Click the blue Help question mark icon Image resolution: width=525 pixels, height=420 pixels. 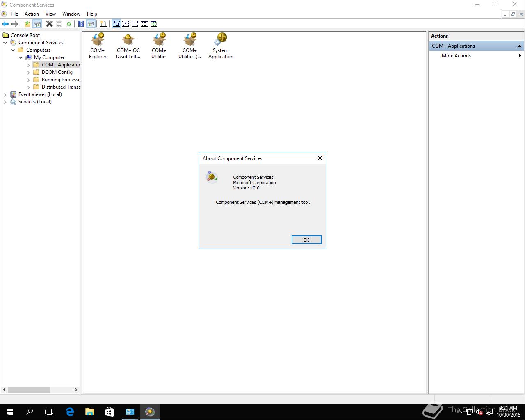[x=81, y=24]
